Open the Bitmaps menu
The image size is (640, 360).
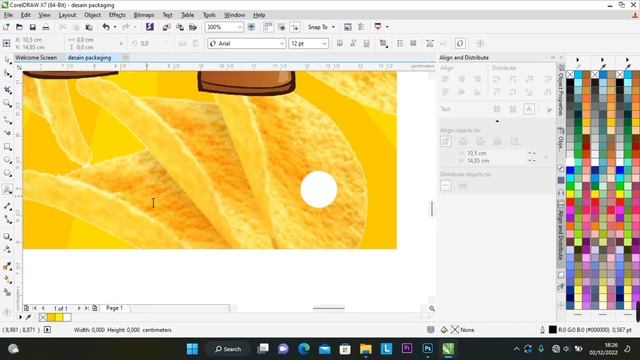(144, 15)
